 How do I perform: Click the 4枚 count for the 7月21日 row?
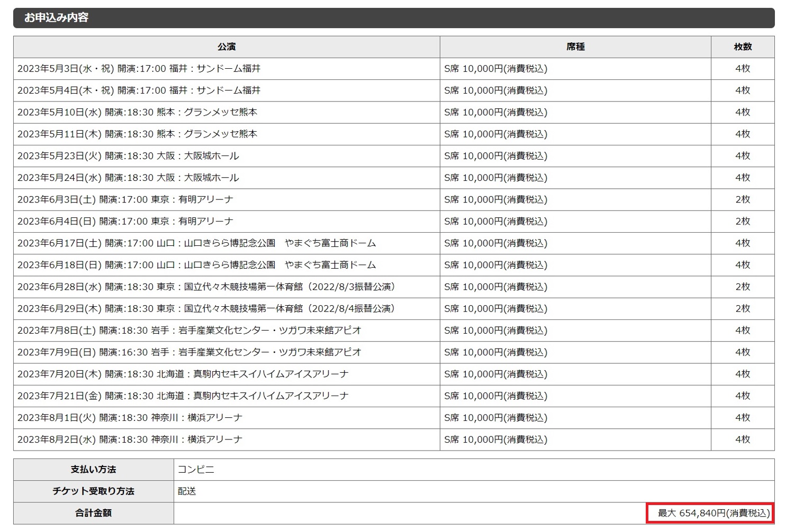743,396
